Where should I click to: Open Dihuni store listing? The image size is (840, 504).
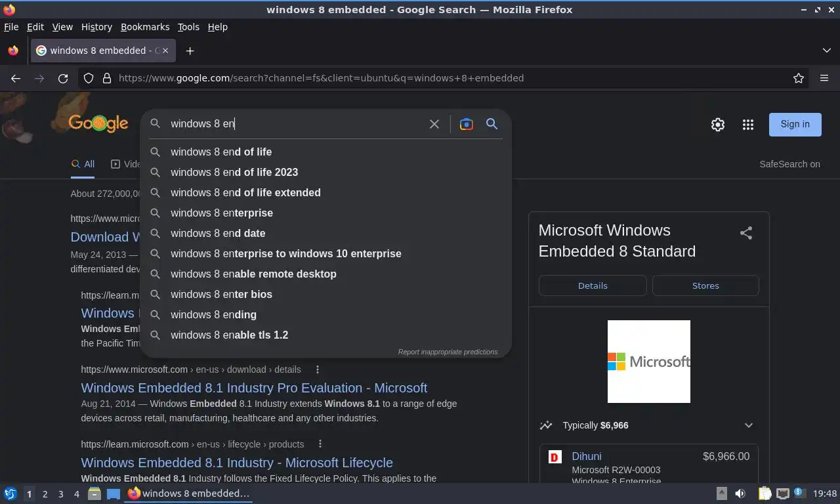[586, 456]
